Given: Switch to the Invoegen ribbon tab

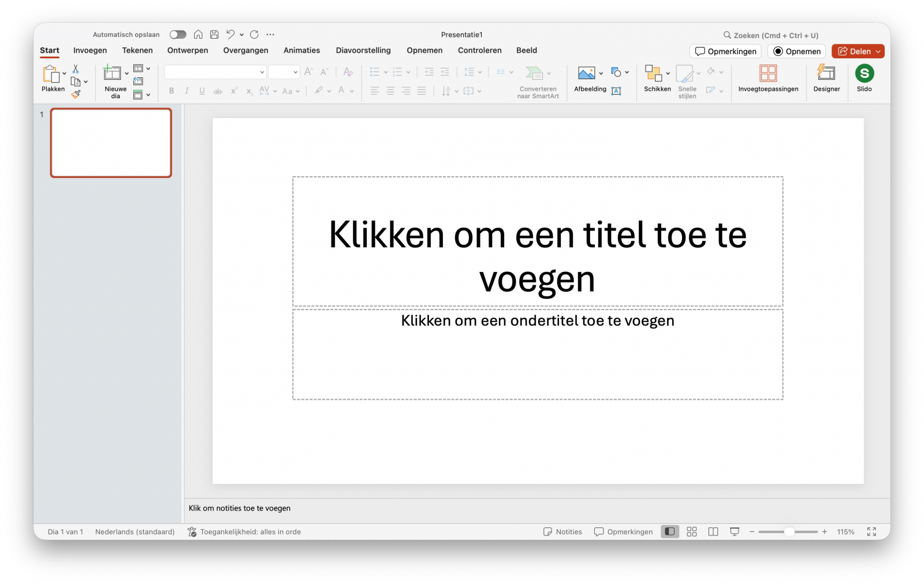Looking at the screenshot, I should pyautogui.click(x=90, y=50).
